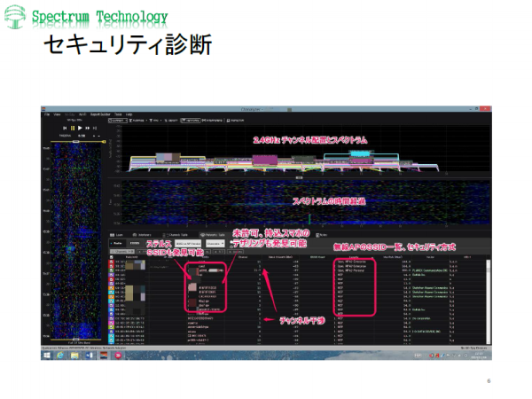Open the Tools menu
This screenshot has width=532, height=399.
point(118,114)
